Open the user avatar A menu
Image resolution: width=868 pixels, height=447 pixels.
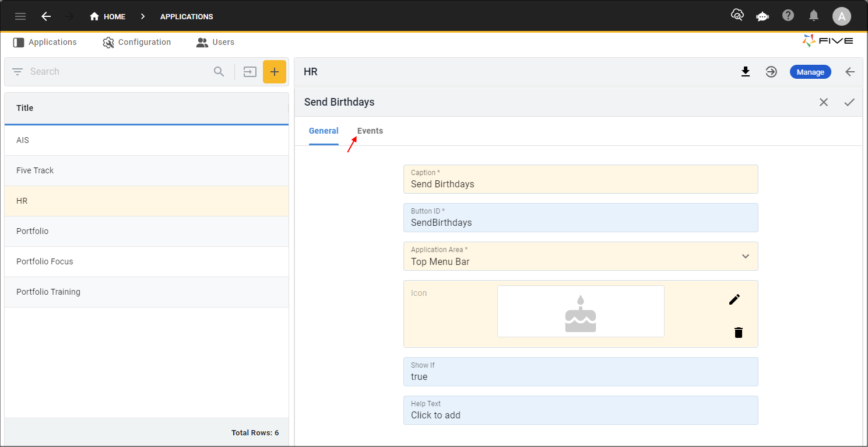[841, 16]
